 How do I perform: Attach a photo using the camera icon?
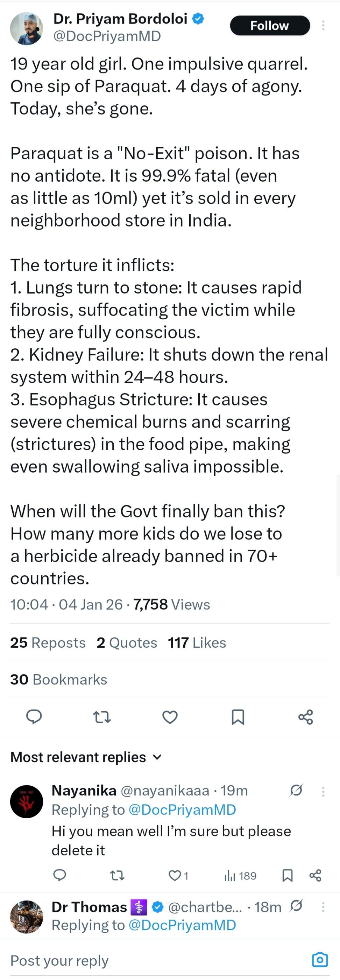point(319,960)
